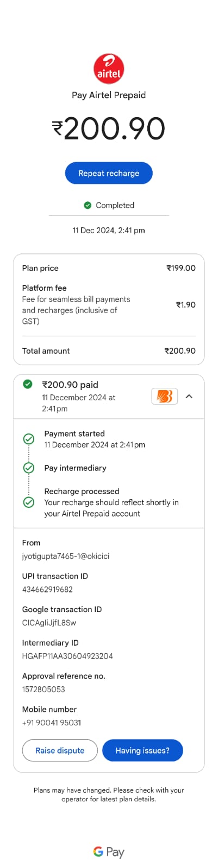
Task: Tap the Pay intermediary status check icon
Action: point(29,468)
